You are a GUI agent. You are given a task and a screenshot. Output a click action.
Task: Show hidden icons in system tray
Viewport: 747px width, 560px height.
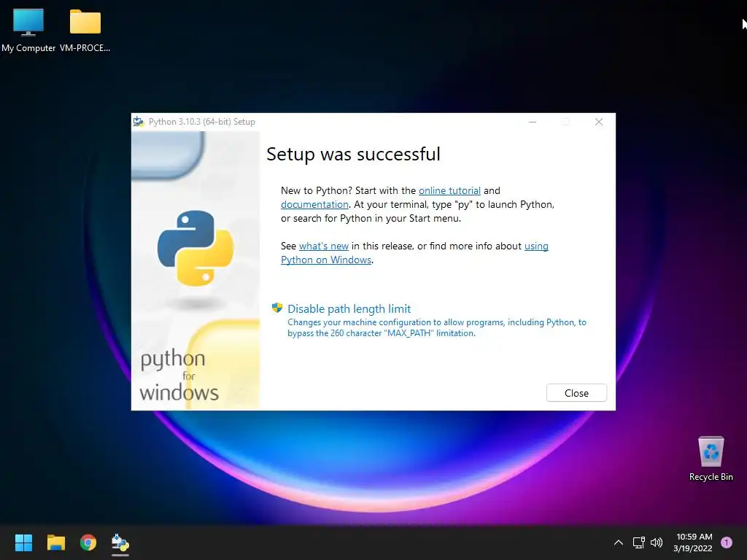point(619,542)
